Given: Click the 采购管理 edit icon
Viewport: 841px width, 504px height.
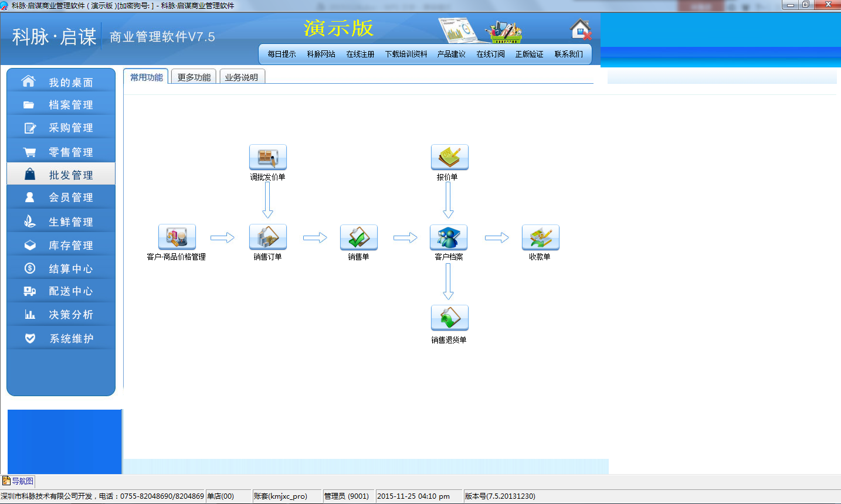Looking at the screenshot, I should pyautogui.click(x=29, y=128).
